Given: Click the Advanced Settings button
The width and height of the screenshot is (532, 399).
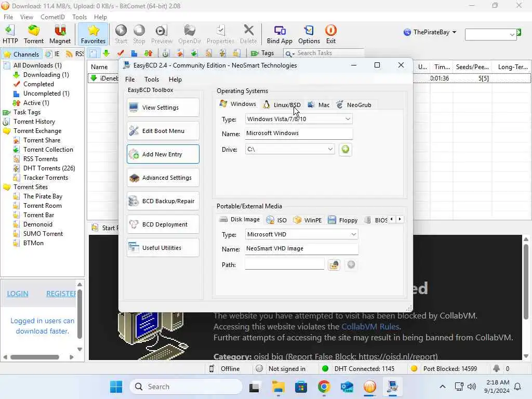Looking at the screenshot, I should point(163,178).
